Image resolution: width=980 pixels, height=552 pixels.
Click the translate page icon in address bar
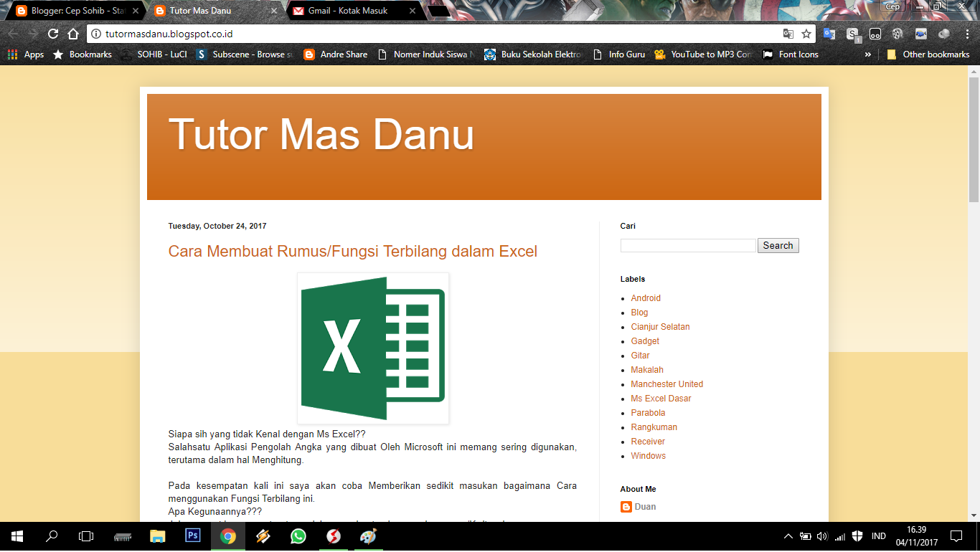click(788, 34)
